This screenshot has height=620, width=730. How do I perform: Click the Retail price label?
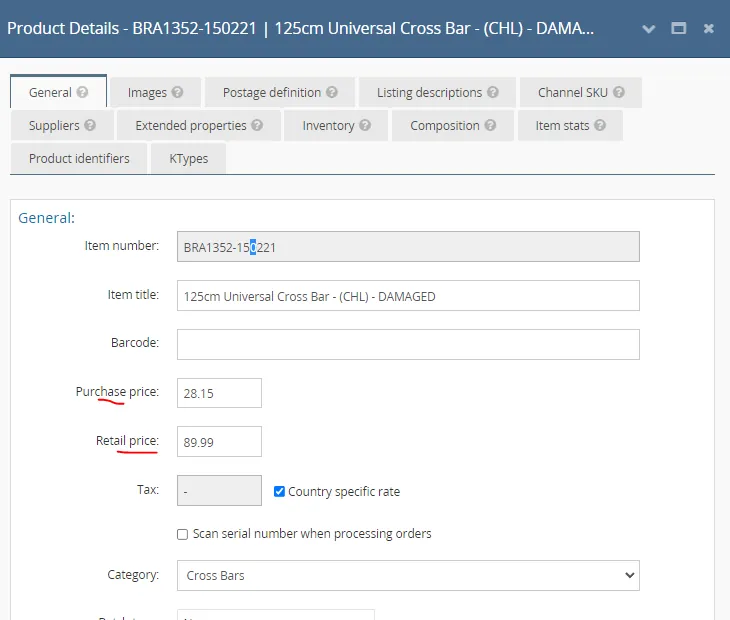coord(128,441)
